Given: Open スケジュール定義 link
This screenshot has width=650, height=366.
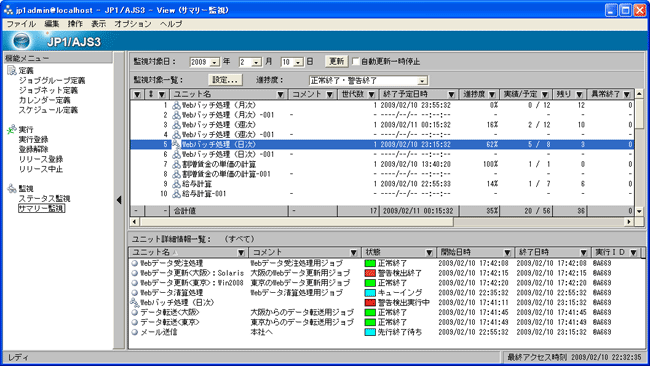Looking at the screenshot, I should tap(48, 110).
